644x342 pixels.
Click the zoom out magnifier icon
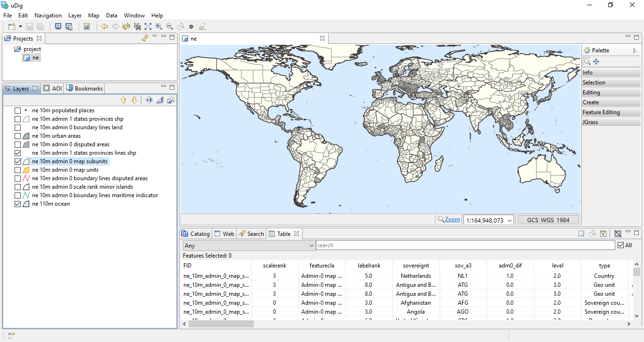[x=170, y=26]
